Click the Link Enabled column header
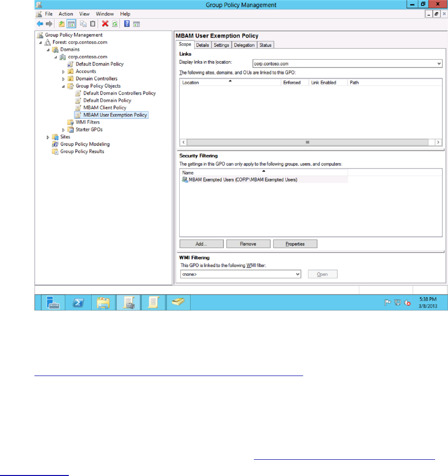 pos(328,82)
